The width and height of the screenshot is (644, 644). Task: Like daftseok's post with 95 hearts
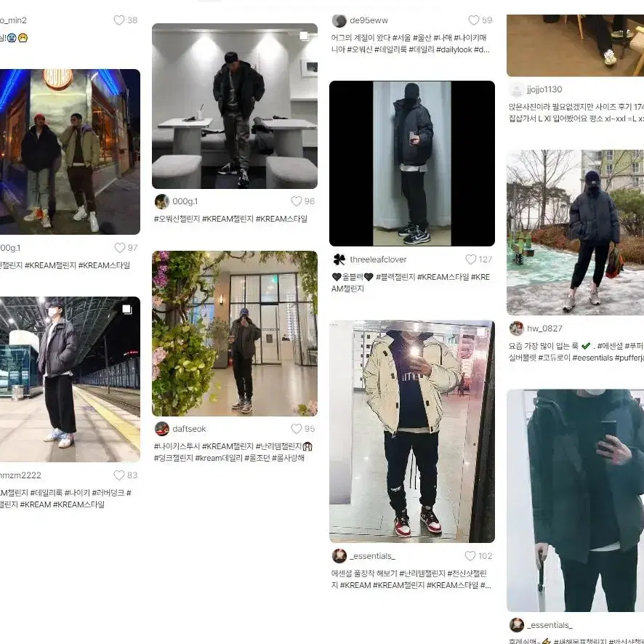click(x=297, y=429)
